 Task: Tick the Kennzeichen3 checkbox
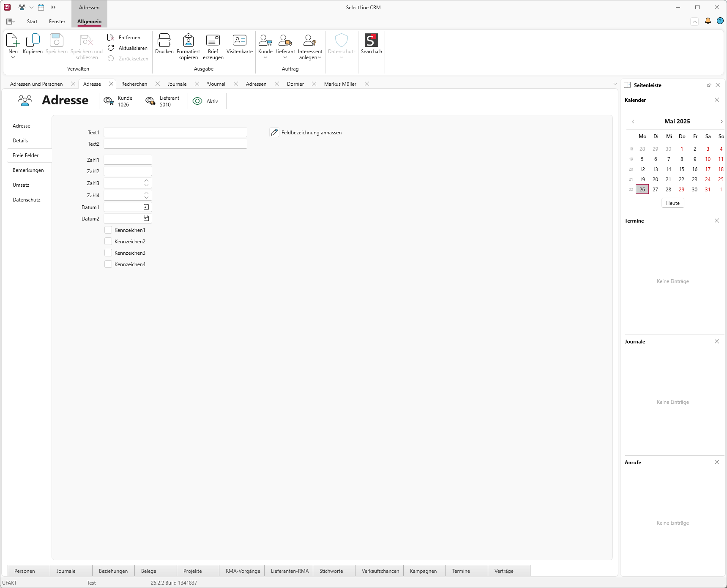(x=108, y=253)
